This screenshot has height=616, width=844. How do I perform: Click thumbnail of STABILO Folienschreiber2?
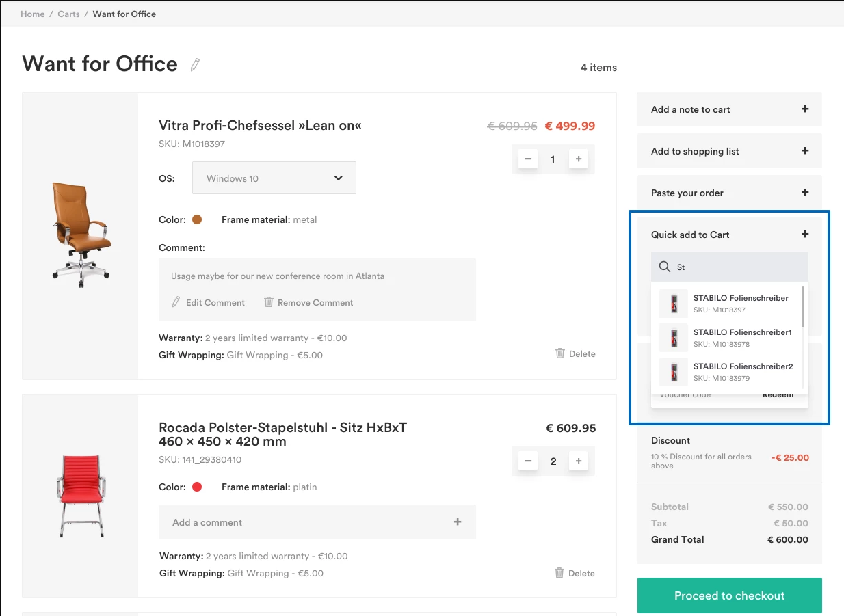tap(674, 372)
